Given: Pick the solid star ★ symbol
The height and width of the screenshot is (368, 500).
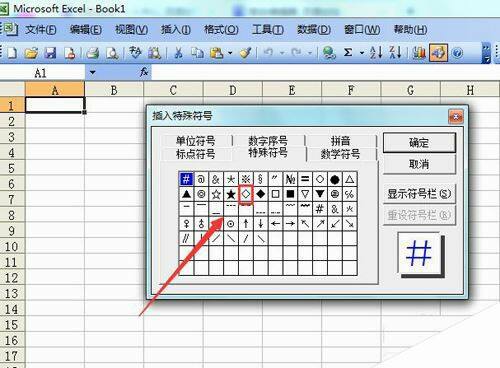Looking at the screenshot, I should click(x=231, y=194).
